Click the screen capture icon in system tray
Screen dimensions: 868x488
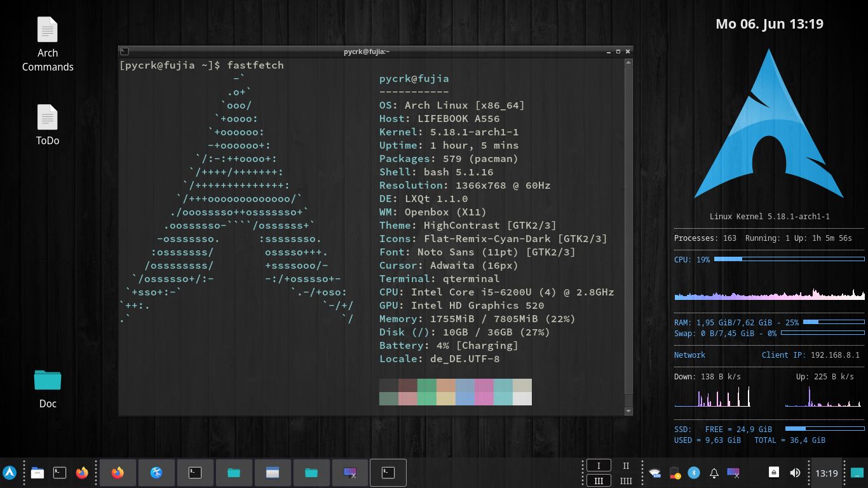pos(733,473)
